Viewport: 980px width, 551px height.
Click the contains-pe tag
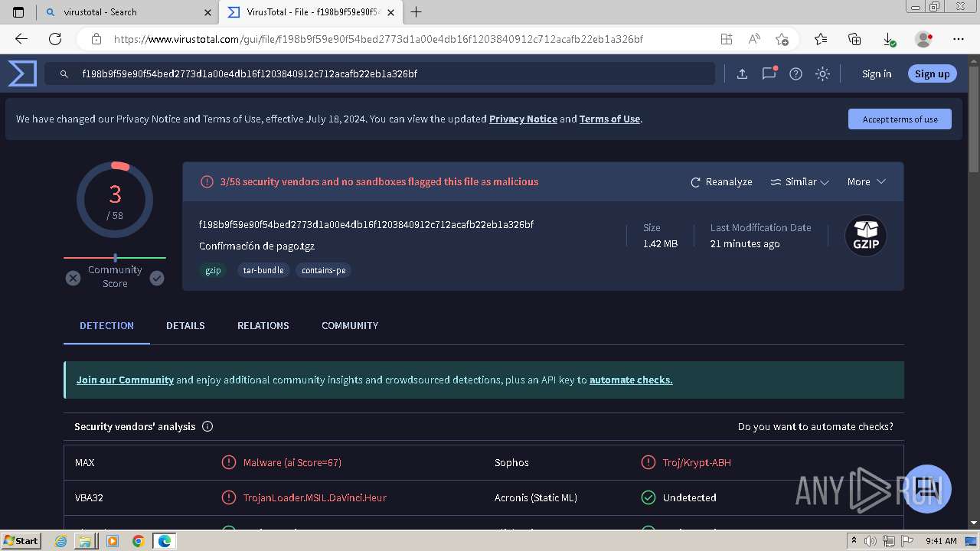click(323, 270)
